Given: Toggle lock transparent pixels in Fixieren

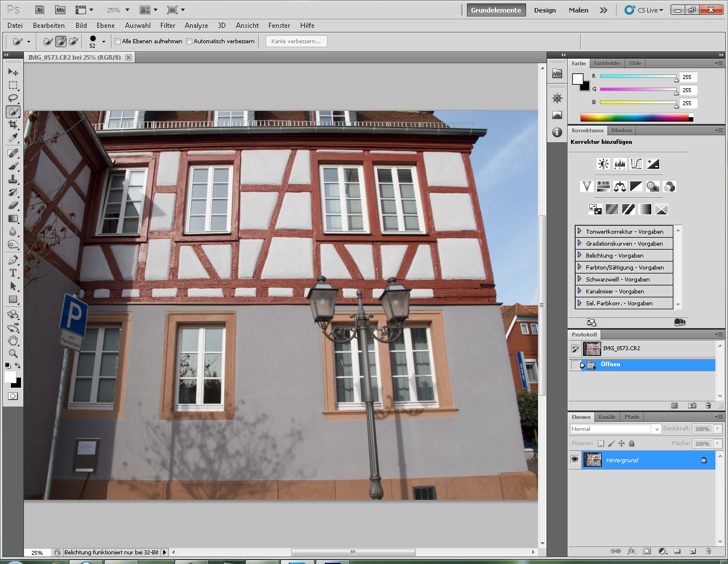Looking at the screenshot, I should pyautogui.click(x=601, y=443).
